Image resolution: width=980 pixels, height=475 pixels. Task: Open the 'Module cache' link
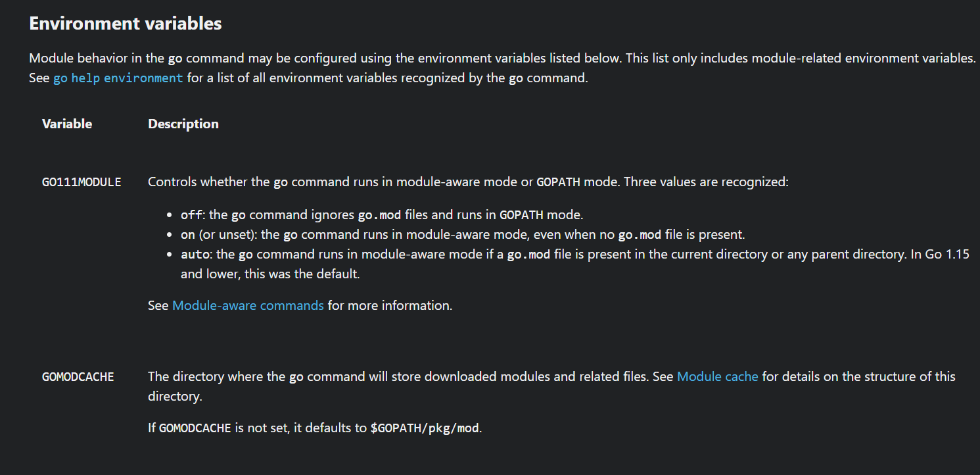coord(718,376)
